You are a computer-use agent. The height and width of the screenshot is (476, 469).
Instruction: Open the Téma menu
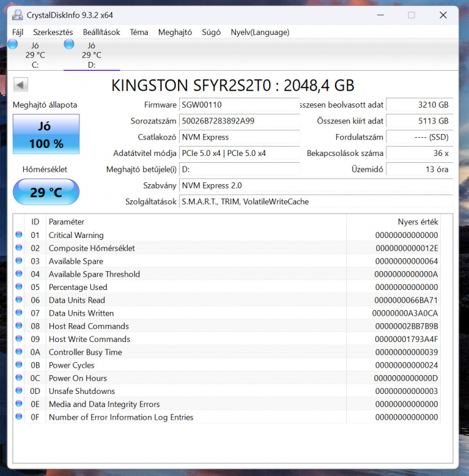[139, 32]
